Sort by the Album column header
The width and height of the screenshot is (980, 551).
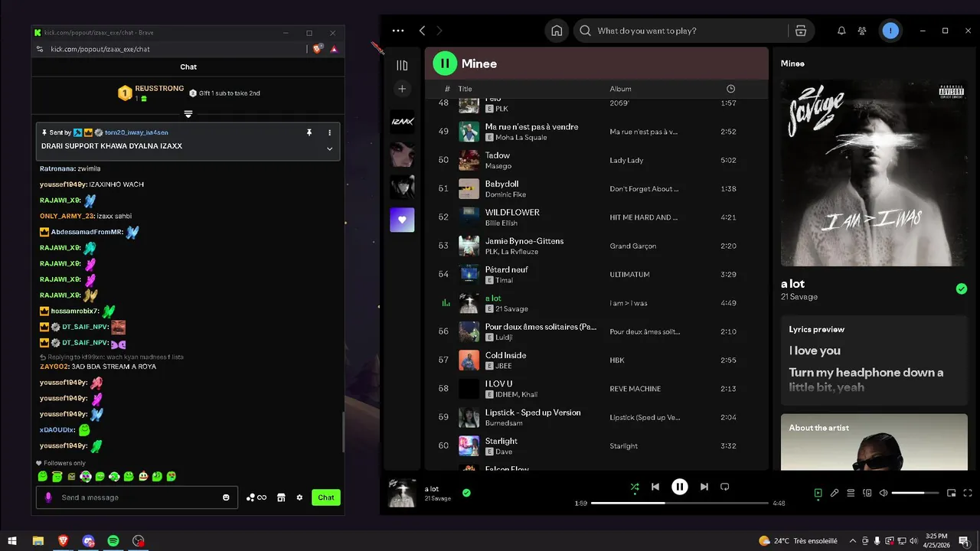tap(620, 89)
